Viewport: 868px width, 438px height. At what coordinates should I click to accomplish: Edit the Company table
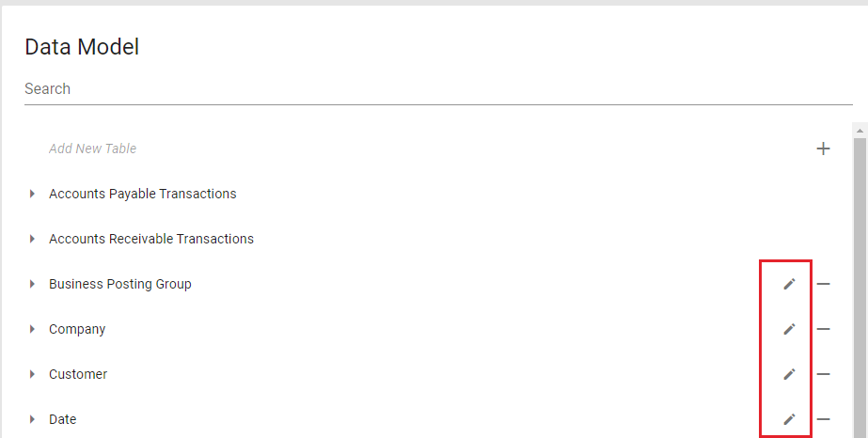(789, 329)
